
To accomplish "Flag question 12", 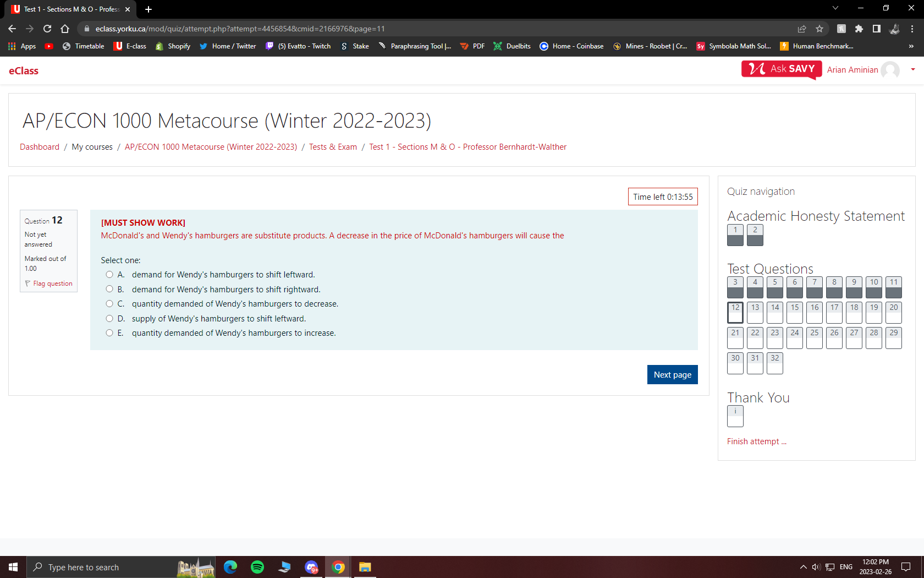I will point(49,283).
